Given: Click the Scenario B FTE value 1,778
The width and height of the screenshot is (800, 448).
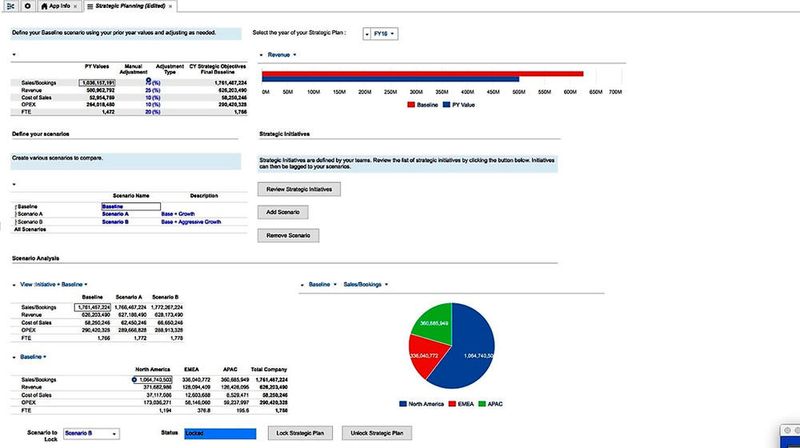Looking at the screenshot, I should tap(176, 338).
